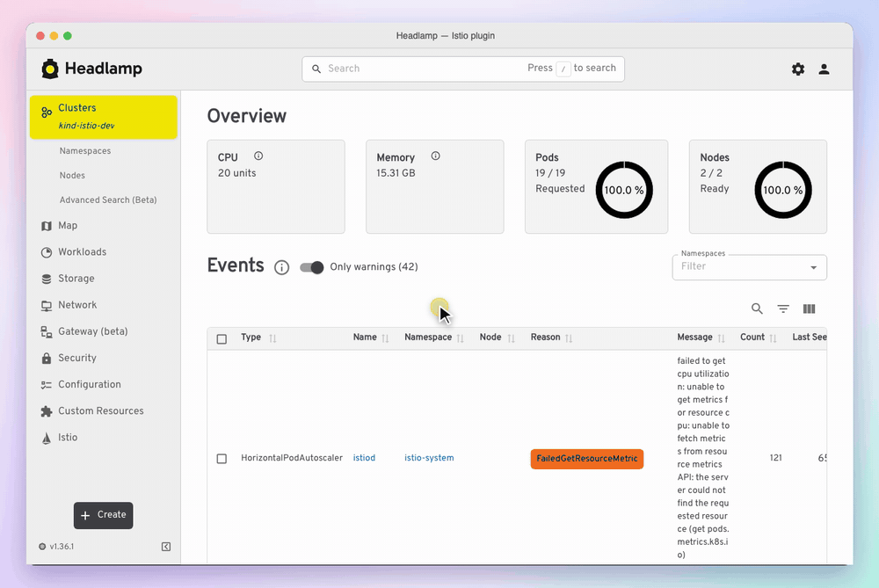Go to Custom Resources section
The width and height of the screenshot is (879, 588).
pyautogui.click(x=101, y=410)
